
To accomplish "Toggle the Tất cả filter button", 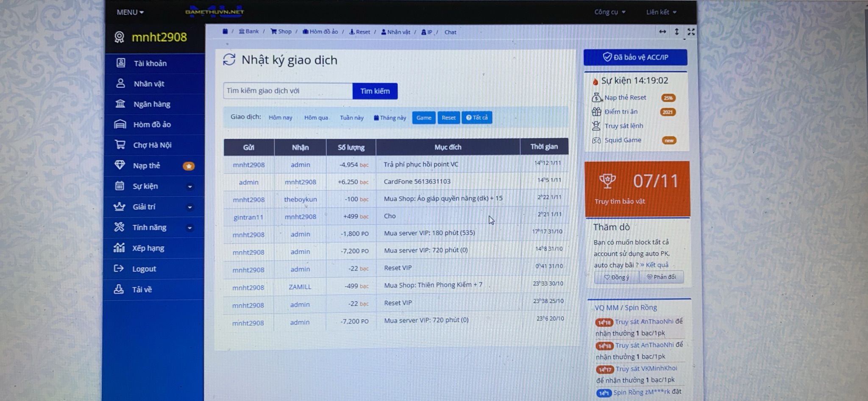I will pos(477,117).
